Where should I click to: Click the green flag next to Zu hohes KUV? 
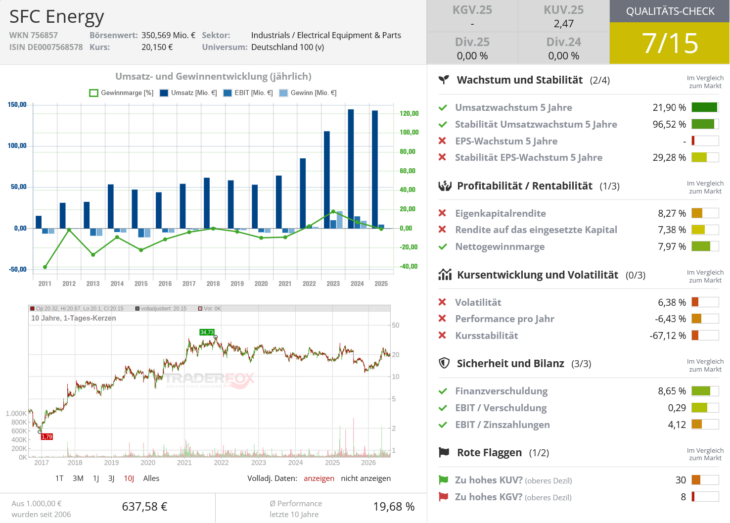(x=443, y=480)
